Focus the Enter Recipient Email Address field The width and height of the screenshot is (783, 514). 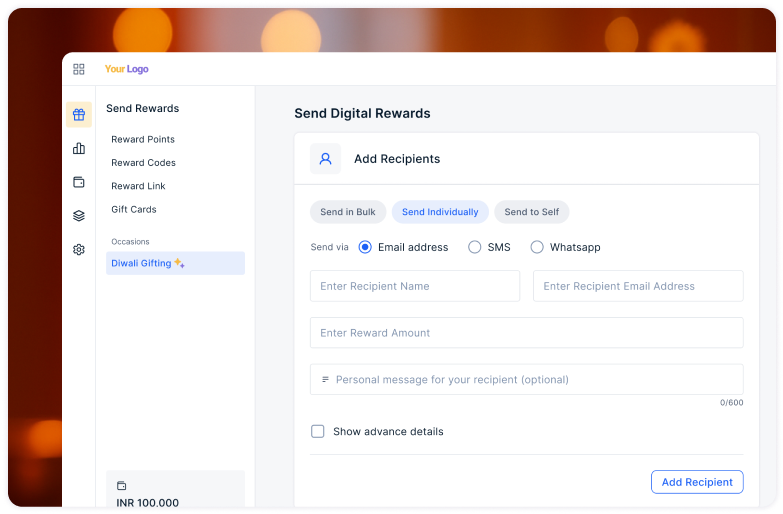(x=638, y=286)
